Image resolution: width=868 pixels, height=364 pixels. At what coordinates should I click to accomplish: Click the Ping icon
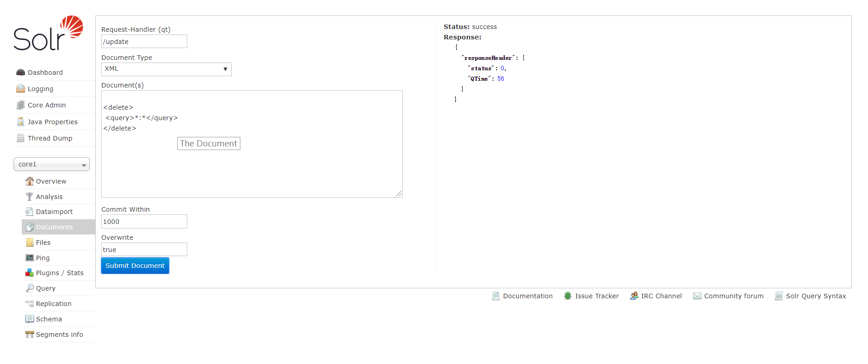(29, 258)
